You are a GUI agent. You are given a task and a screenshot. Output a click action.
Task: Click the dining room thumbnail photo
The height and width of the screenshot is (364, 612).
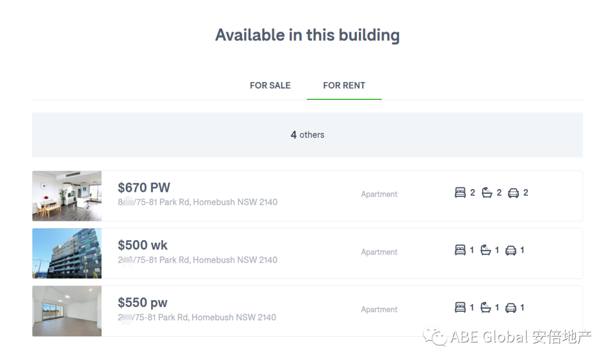click(67, 196)
